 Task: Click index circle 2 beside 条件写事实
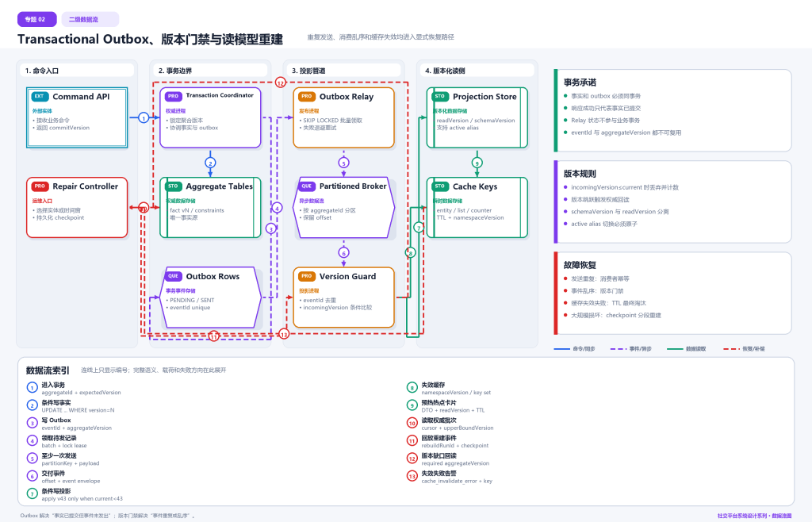(32, 405)
